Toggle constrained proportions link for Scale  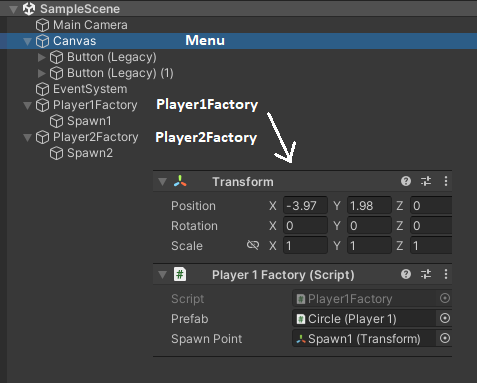point(253,245)
